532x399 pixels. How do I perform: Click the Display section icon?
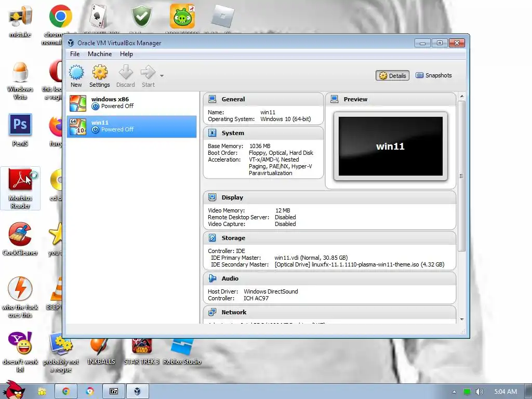(212, 197)
